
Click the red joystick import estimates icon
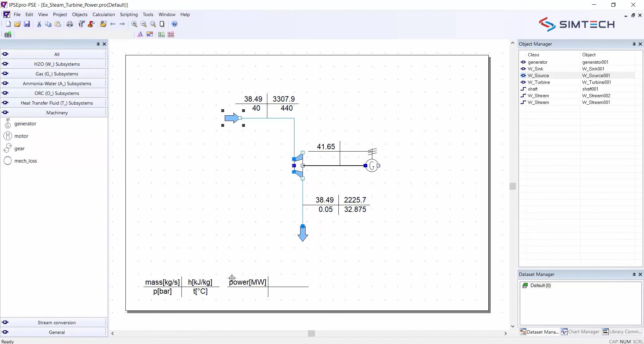point(91,24)
